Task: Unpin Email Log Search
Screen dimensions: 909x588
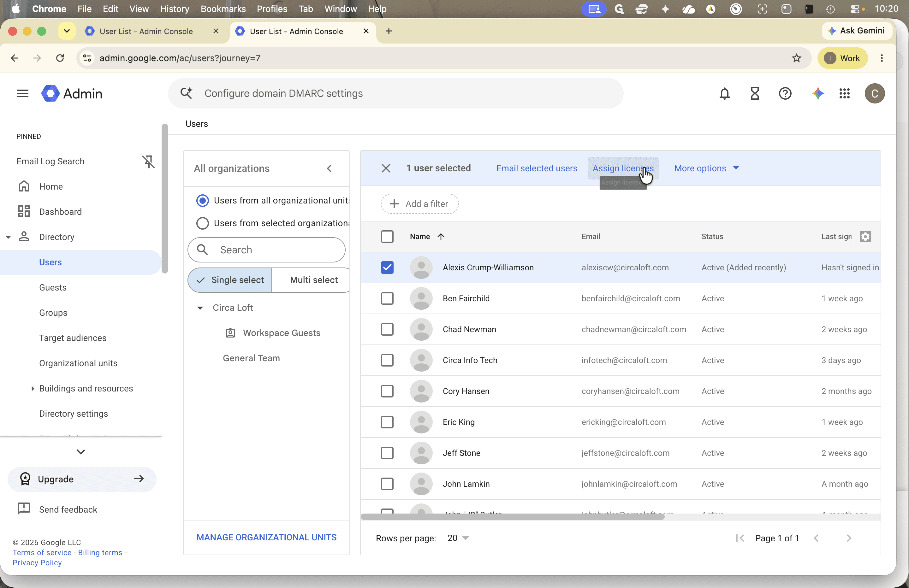Action: click(149, 162)
